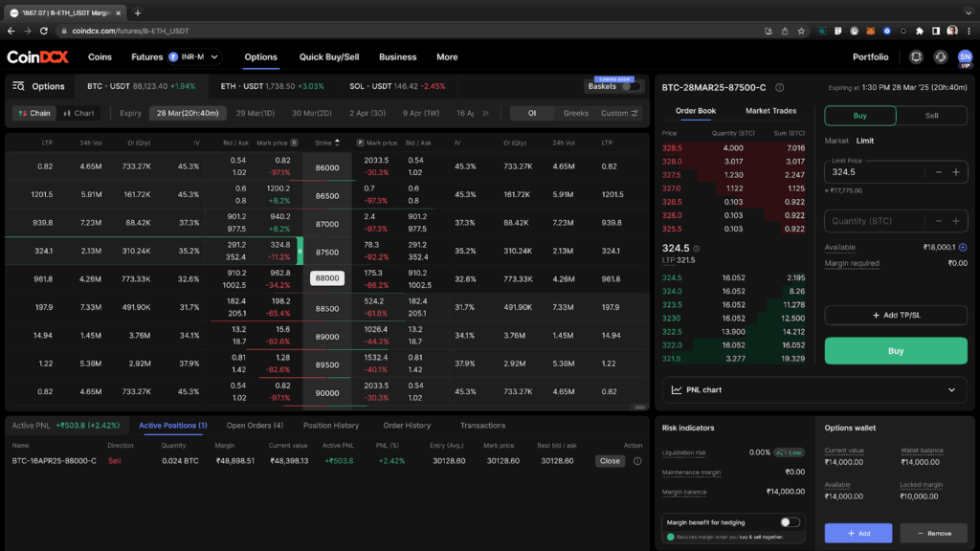Increase Quantity (BTC) with plus
Screen dimensions: 980x551
(x=956, y=221)
